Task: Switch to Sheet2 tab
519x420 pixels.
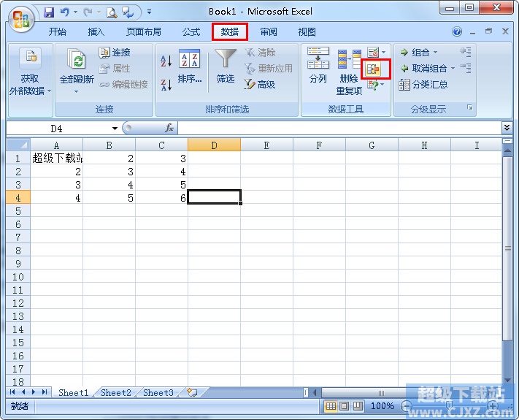Action: (x=116, y=392)
